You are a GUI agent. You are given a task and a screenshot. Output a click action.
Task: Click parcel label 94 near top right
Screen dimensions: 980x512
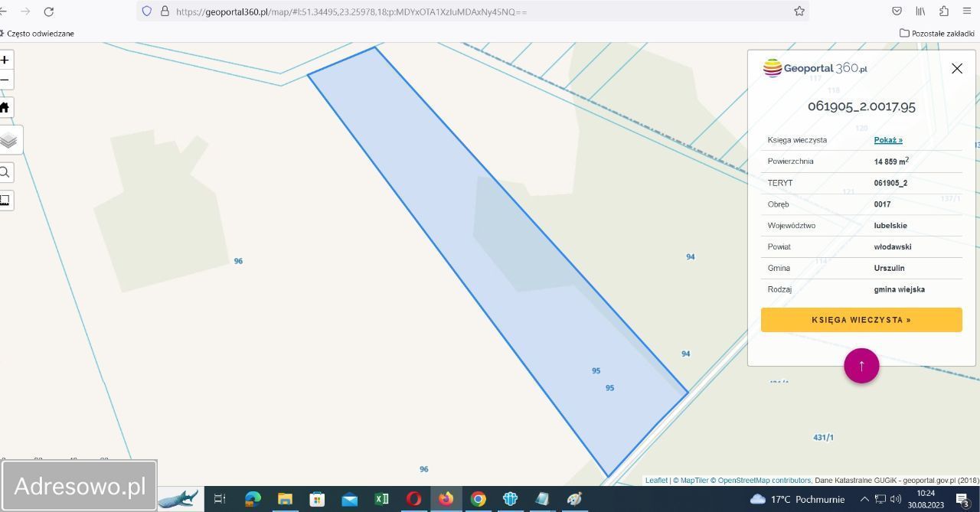point(691,257)
